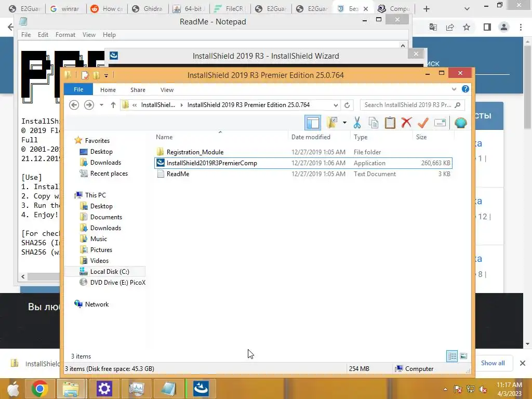Open quick access toolbar customize dropdown

point(106,76)
